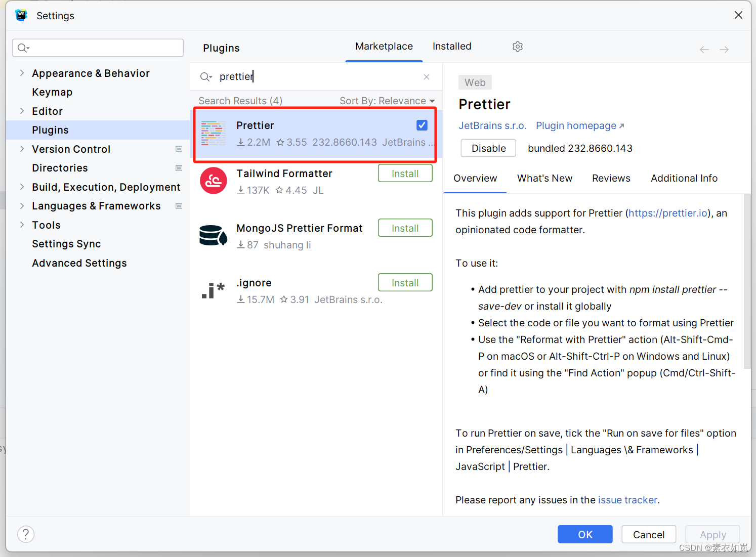756x557 pixels.
Task: Focus the plugin search field with prettier
Action: click(x=316, y=77)
